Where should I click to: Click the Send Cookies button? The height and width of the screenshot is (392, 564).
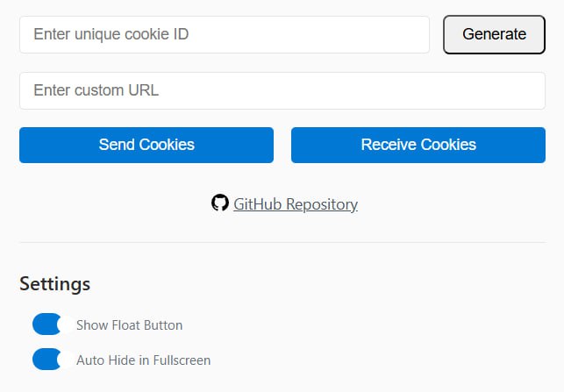(146, 145)
